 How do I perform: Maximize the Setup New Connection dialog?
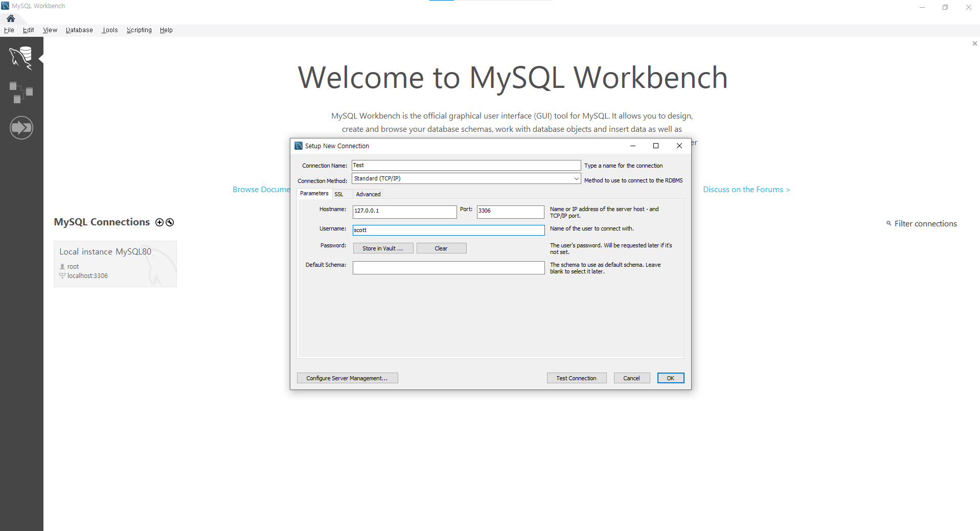656,146
